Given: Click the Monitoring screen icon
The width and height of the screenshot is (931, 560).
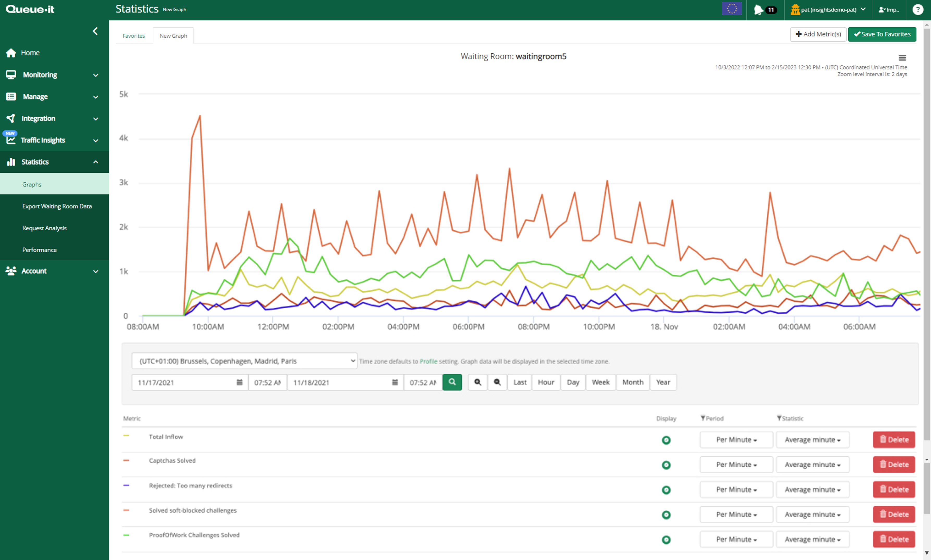Looking at the screenshot, I should (11, 75).
